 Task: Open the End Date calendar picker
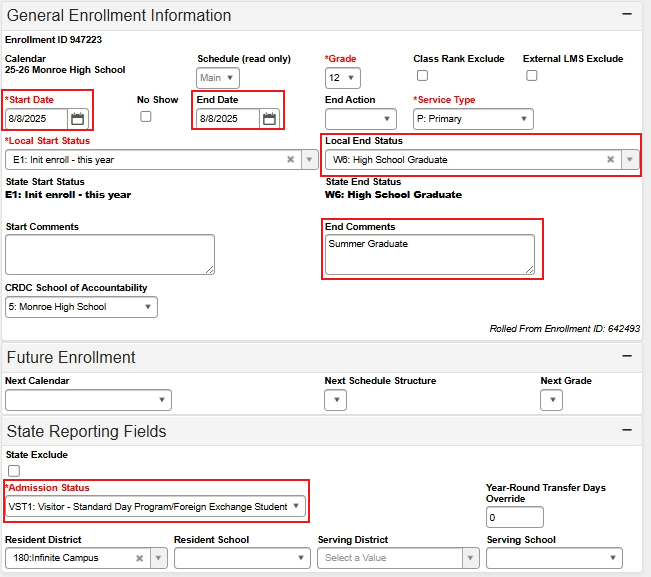point(269,119)
